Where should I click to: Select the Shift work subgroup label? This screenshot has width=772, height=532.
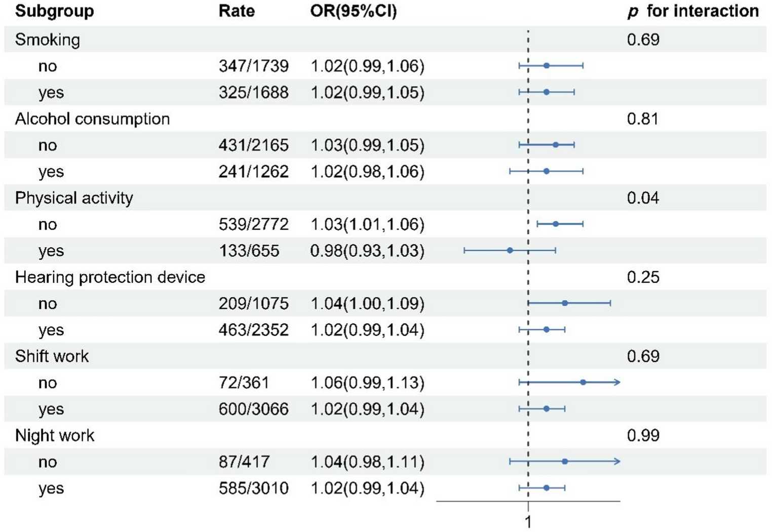[x=52, y=356]
